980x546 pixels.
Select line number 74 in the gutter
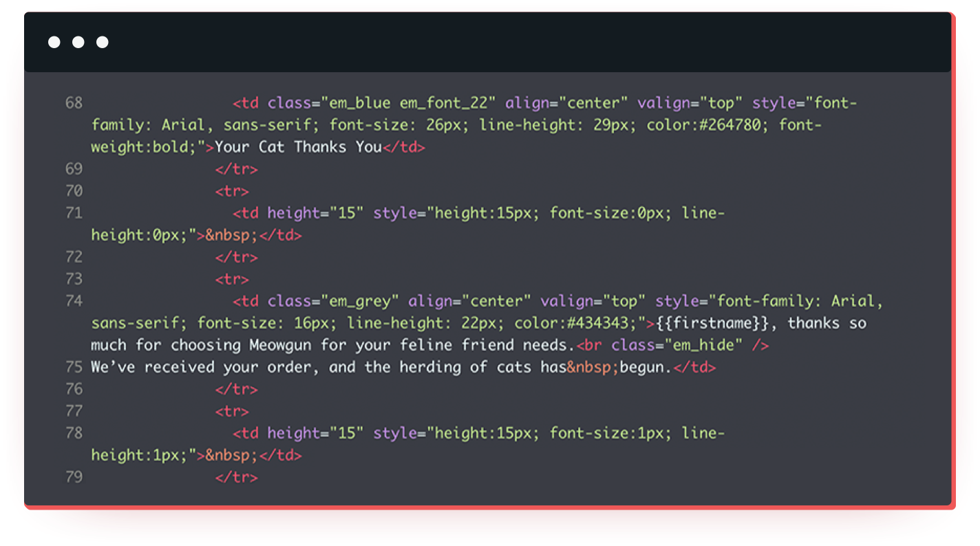[74, 301]
